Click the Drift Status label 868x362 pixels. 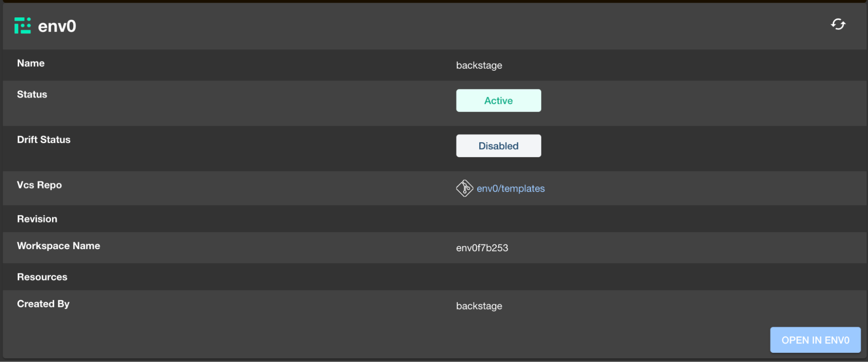[x=44, y=140]
